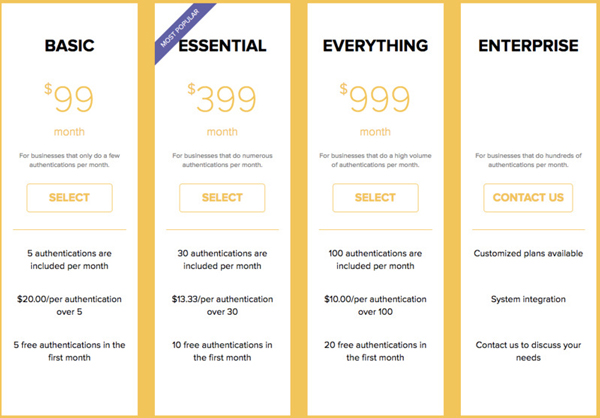This screenshot has width=600, height=418.
Task: Choose the Essential plan Select button
Action: click(222, 198)
